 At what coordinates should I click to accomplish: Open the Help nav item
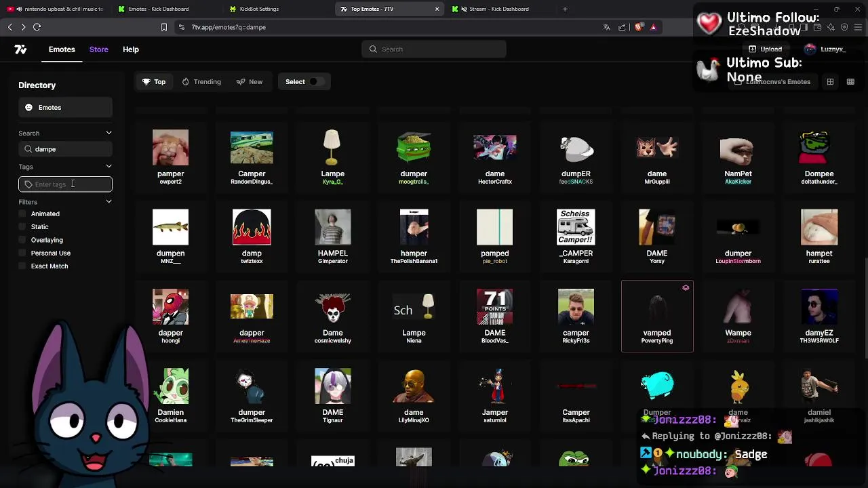click(131, 49)
